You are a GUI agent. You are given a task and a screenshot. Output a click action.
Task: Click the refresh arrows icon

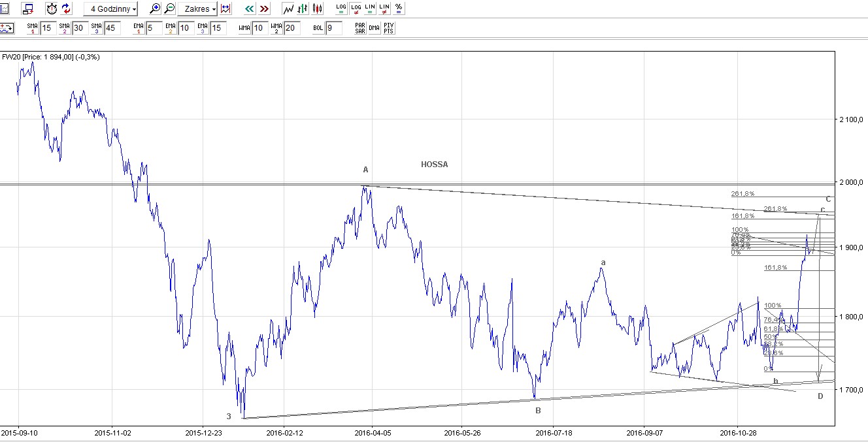(x=67, y=8)
